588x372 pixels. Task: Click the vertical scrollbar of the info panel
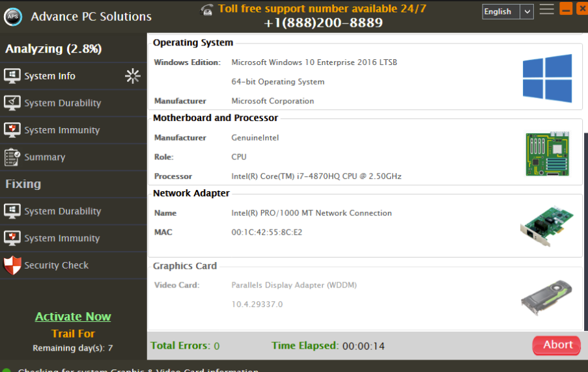586,232
